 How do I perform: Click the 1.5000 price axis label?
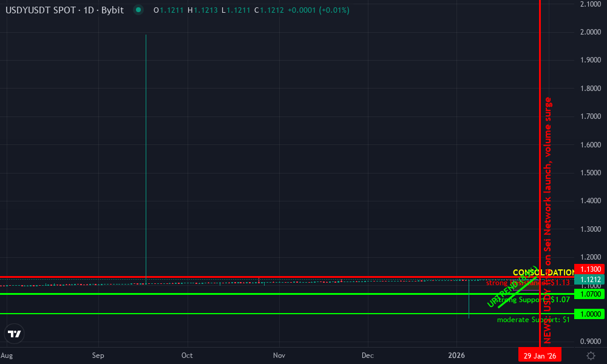pyautogui.click(x=591, y=172)
